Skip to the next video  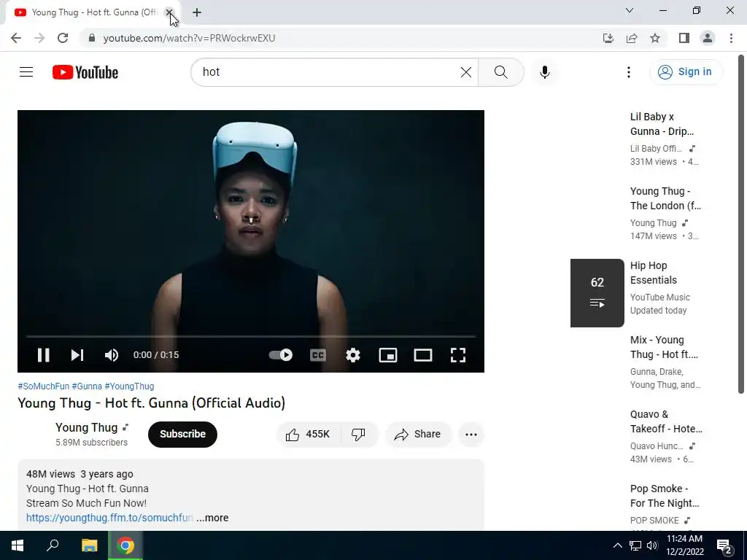77,355
